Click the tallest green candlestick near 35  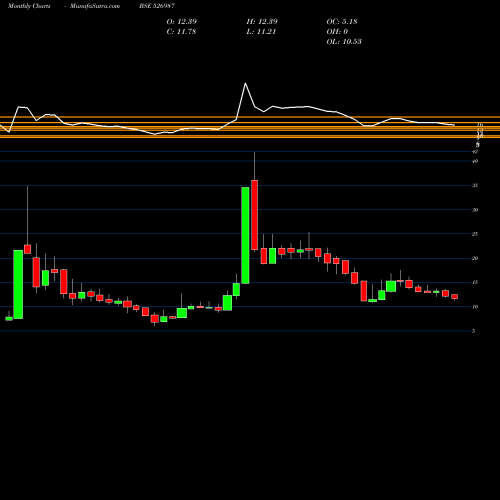coord(245,235)
